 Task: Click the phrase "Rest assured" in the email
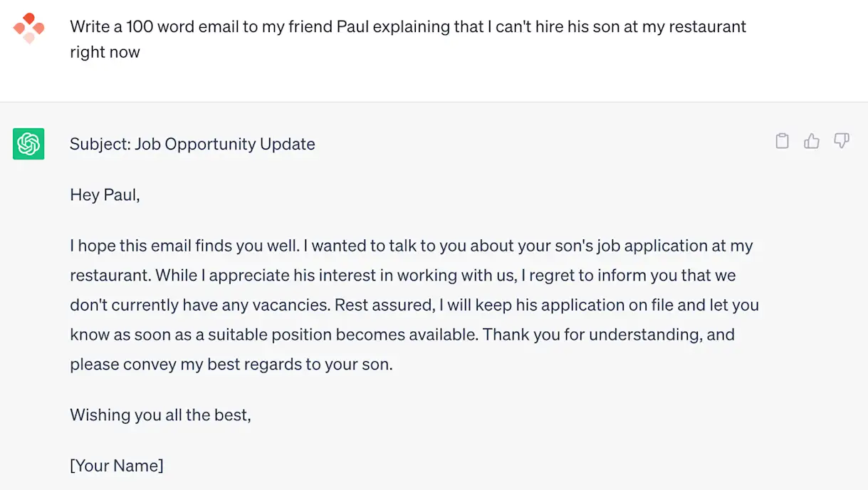click(x=384, y=305)
